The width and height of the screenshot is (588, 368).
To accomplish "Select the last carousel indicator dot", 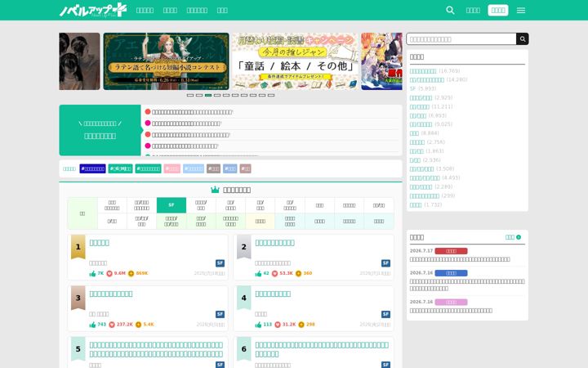I will pos(271,96).
